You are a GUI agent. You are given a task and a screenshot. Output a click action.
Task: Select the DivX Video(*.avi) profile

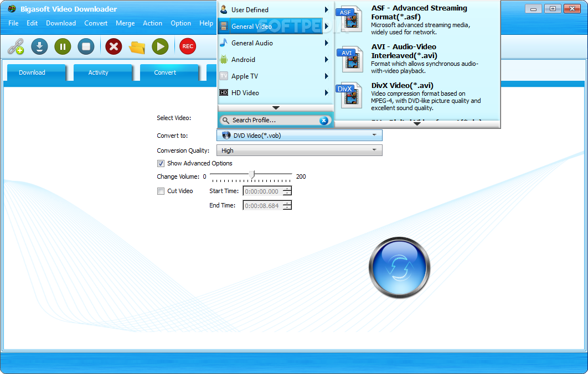(417, 96)
